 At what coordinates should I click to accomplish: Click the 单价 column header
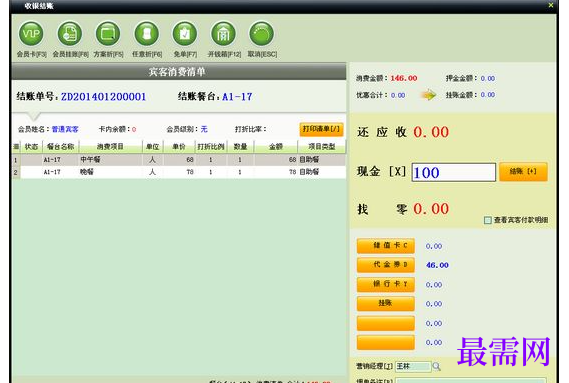coord(179,147)
